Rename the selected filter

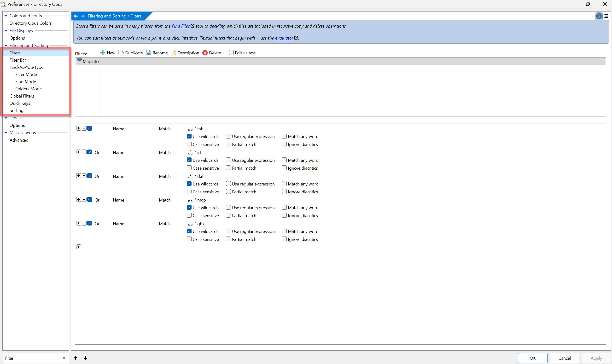tap(157, 53)
